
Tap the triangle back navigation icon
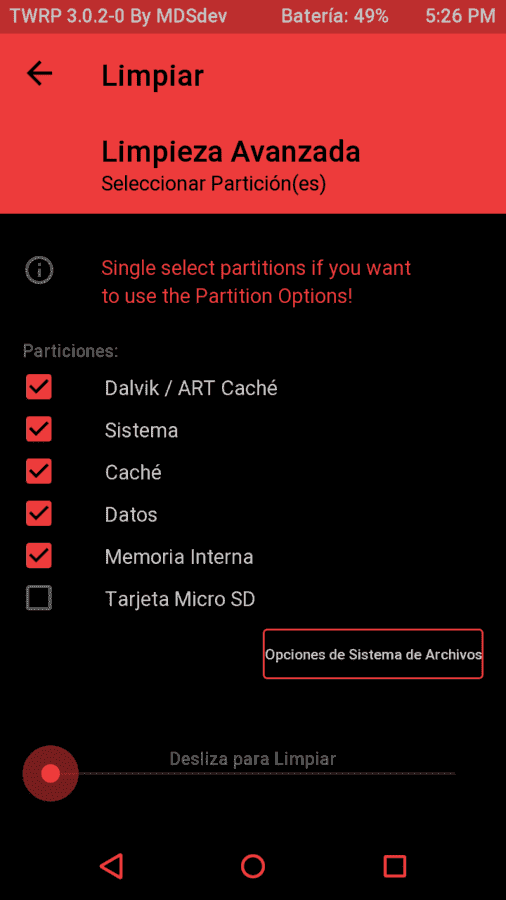[x=111, y=866]
